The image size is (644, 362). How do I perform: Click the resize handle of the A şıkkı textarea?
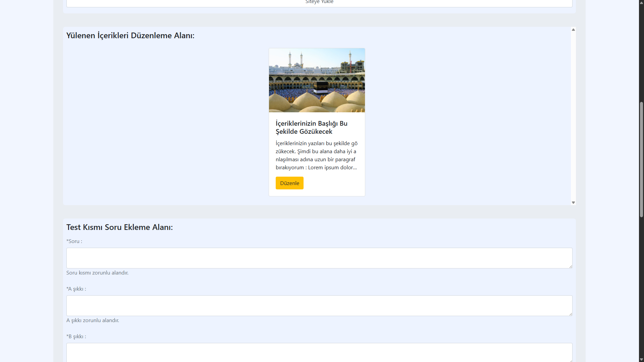pyautogui.click(x=571, y=314)
